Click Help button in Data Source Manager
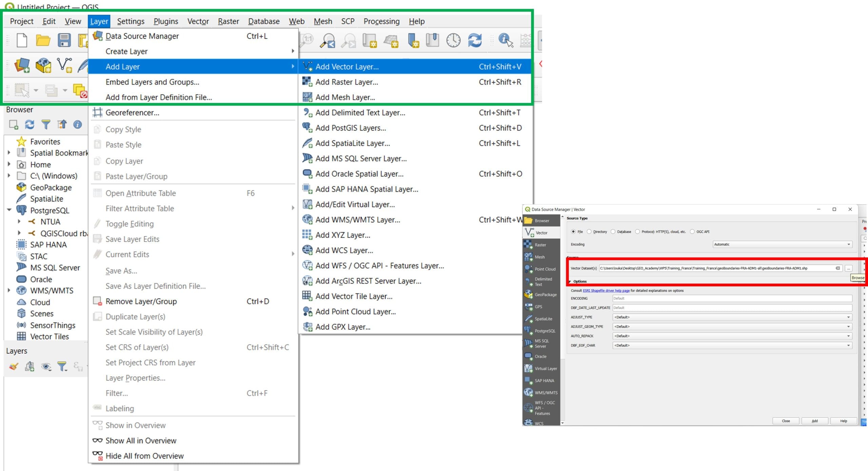Viewport: 868px width, 471px height. click(x=844, y=421)
